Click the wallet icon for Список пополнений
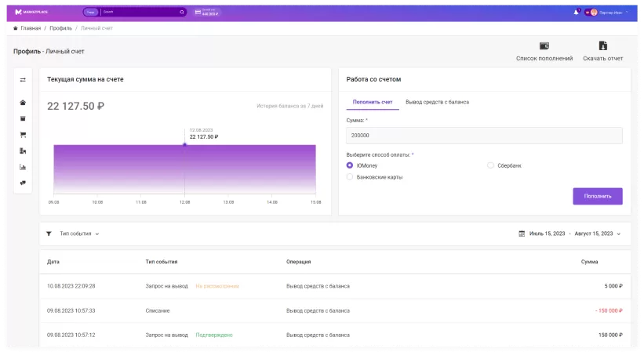644x355 pixels. (x=544, y=46)
